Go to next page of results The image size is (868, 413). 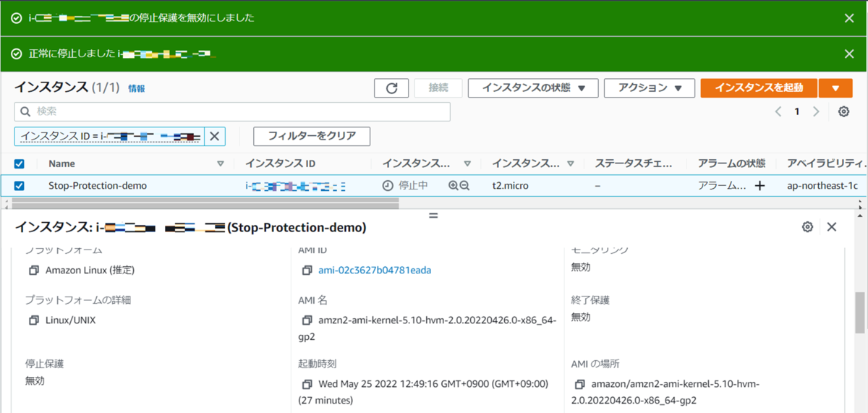(816, 111)
